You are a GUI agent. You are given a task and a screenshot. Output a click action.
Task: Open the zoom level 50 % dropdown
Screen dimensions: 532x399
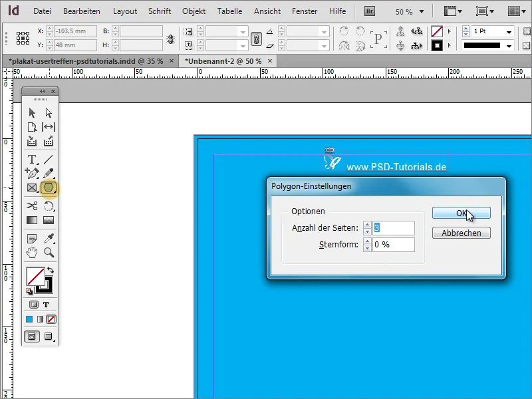(422, 11)
